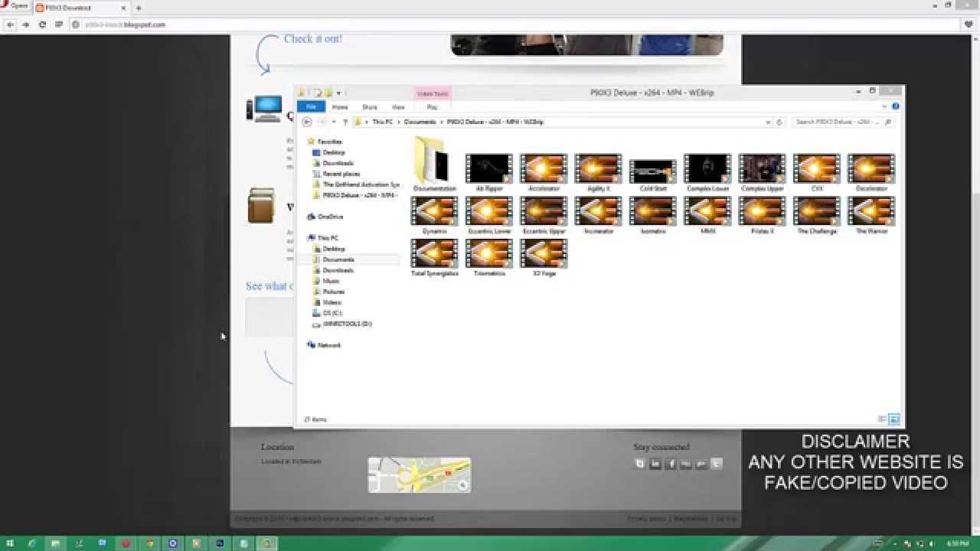Viewport: 980px width, 551px height.
Task: Go up one folder level in Explorer
Action: [345, 122]
